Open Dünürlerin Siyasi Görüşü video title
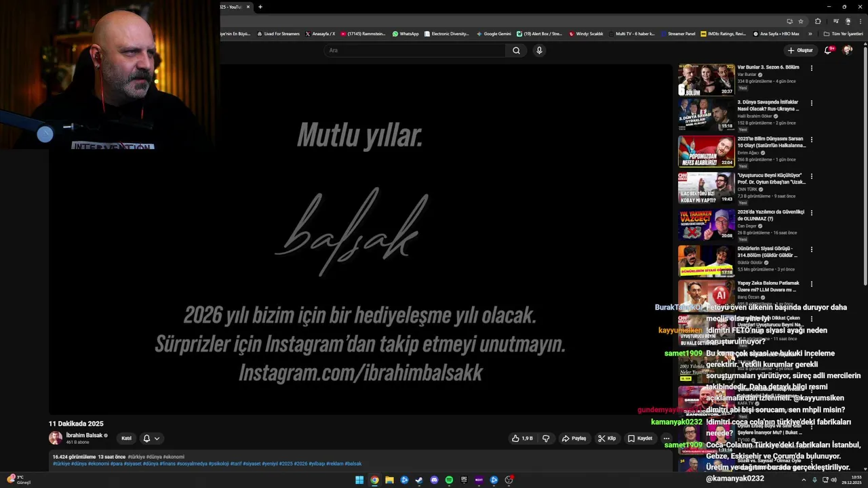The width and height of the screenshot is (868, 488). (767, 252)
